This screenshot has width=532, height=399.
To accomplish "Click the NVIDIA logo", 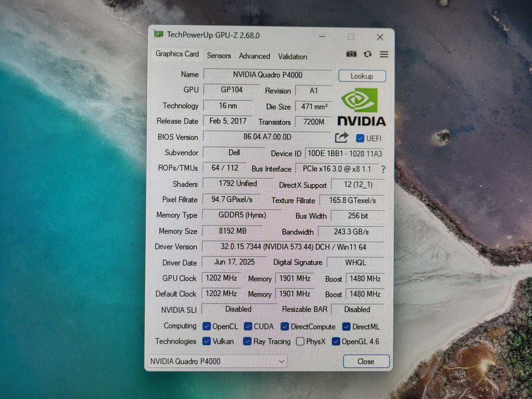I will point(360,109).
